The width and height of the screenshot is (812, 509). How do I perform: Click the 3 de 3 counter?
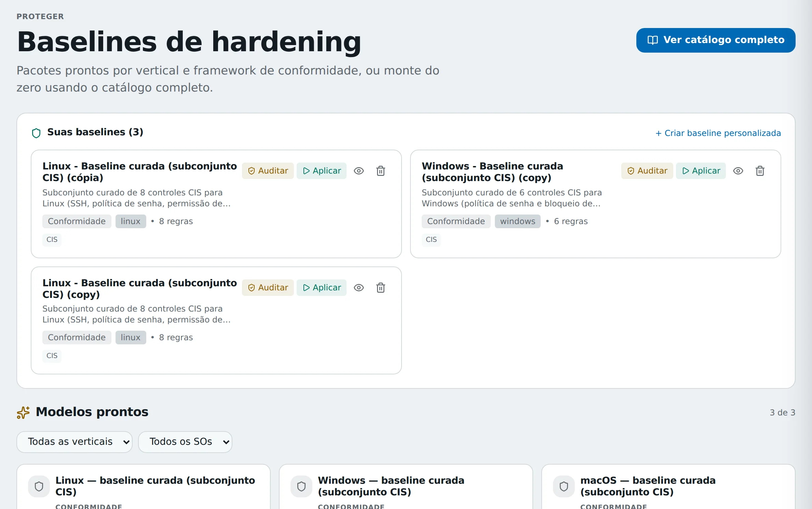pyautogui.click(x=782, y=413)
